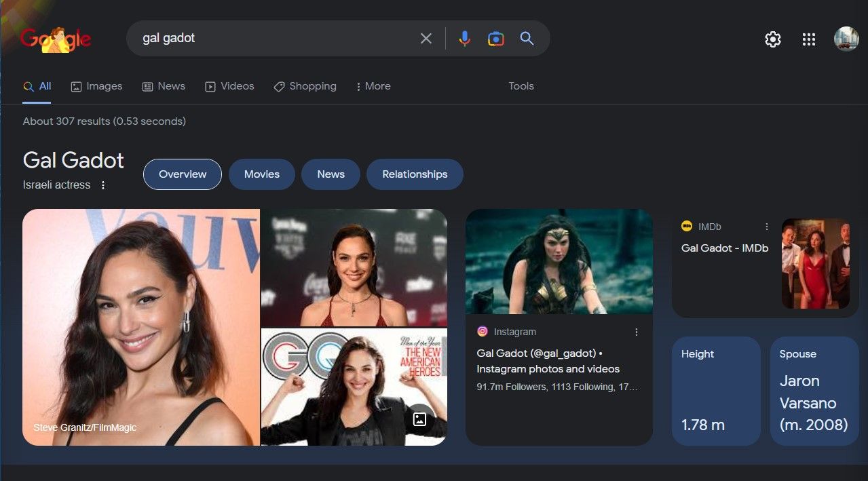Open the settings gear

tap(773, 39)
